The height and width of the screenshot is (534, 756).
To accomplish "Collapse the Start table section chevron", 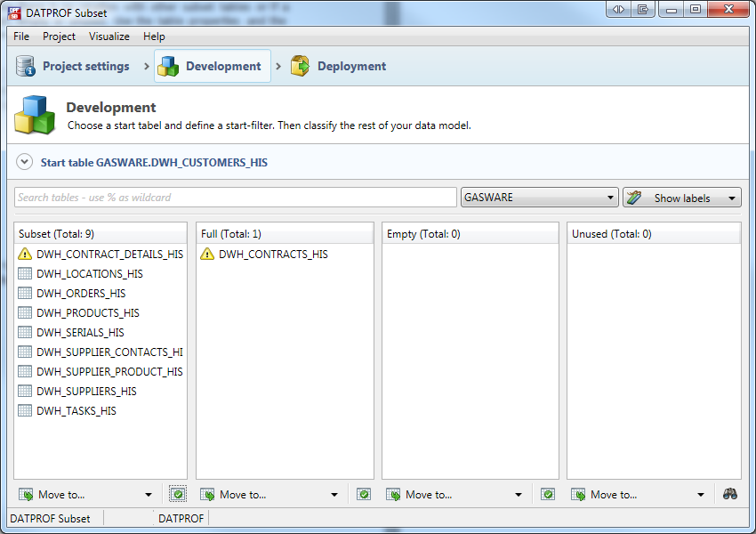I will [24, 163].
